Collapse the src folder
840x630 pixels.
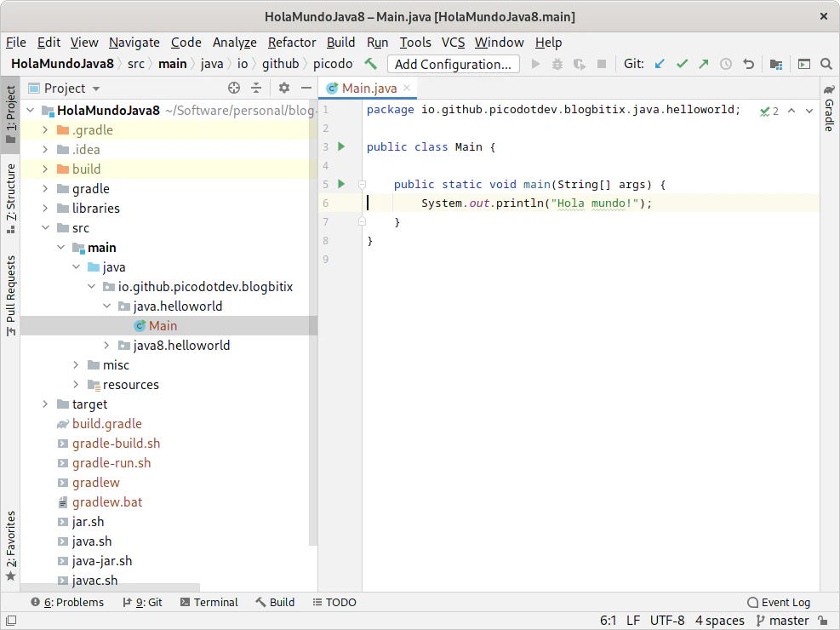(45, 228)
